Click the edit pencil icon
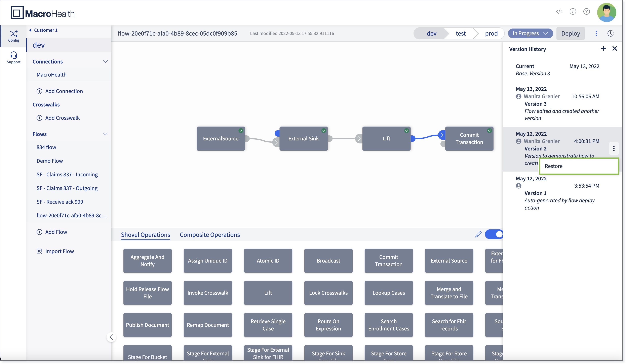Image resolution: width=626 pixels, height=364 pixels. tap(478, 234)
